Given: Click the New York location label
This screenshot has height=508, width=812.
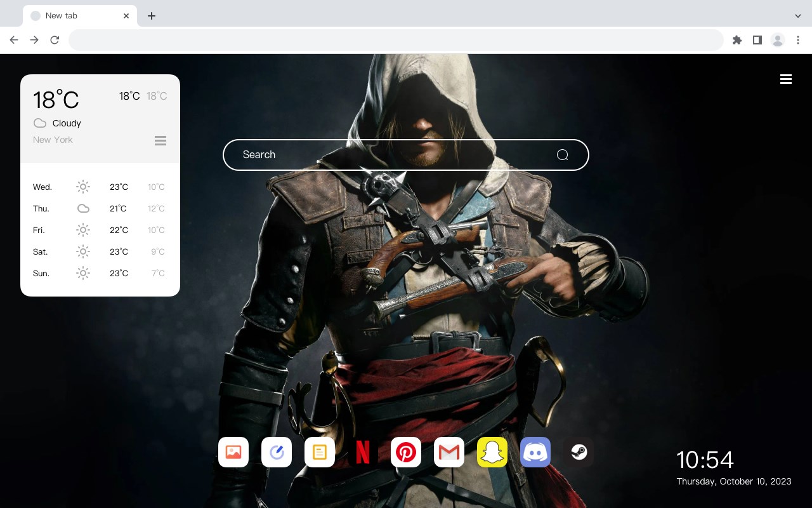Looking at the screenshot, I should 53,140.
